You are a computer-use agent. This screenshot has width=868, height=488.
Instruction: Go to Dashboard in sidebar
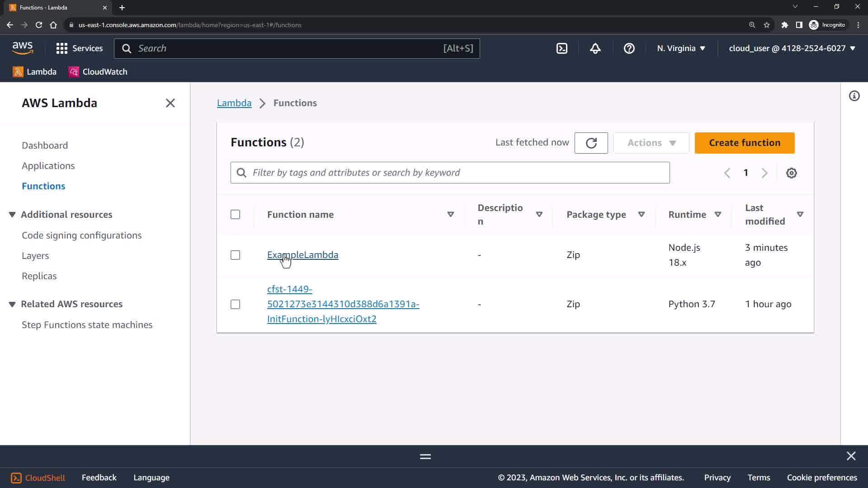tap(45, 145)
